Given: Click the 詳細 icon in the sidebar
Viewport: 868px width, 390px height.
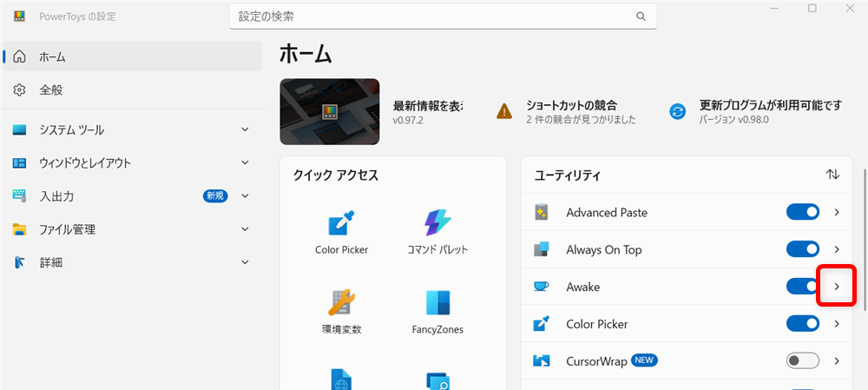Looking at the screenshot, I should point(19,262).
